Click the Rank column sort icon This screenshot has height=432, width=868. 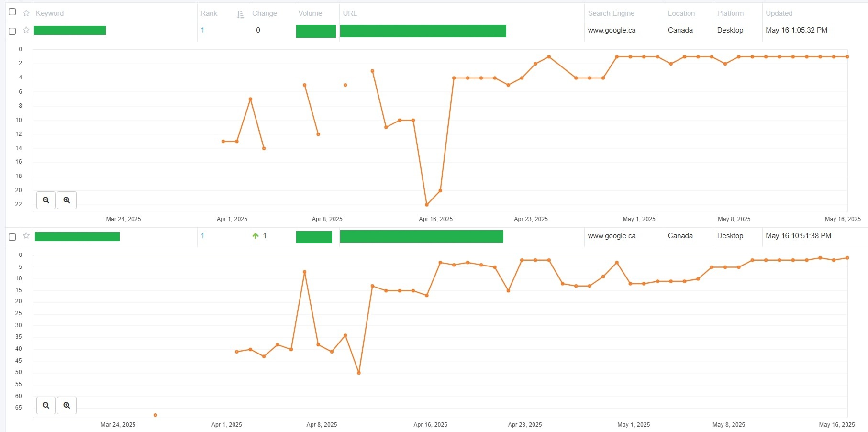[240, 14]
